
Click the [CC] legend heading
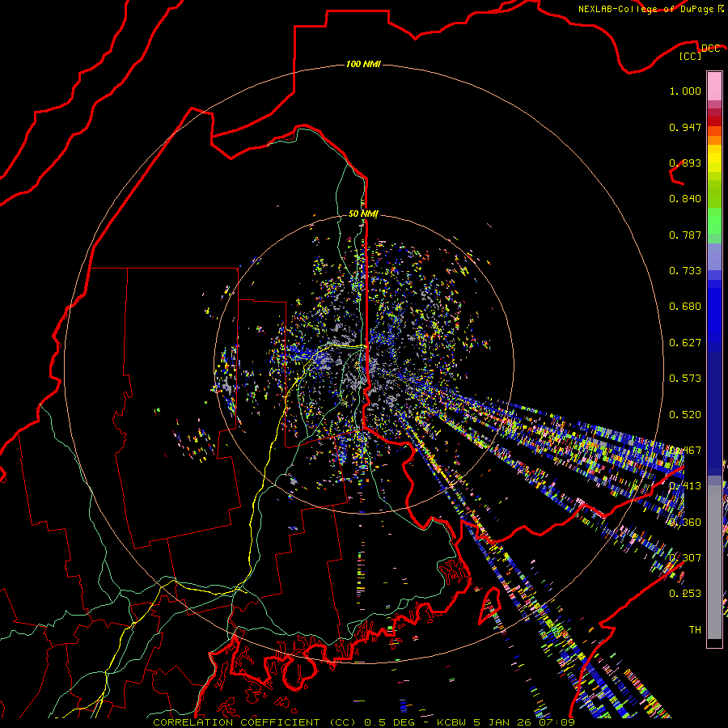tap(690, 56)
